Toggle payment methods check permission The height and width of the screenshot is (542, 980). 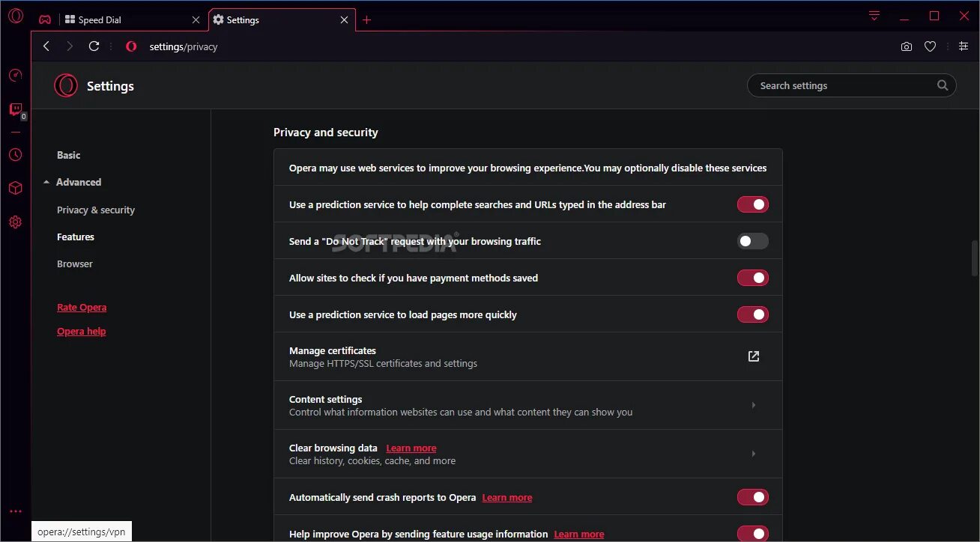[x=753, y=278]
